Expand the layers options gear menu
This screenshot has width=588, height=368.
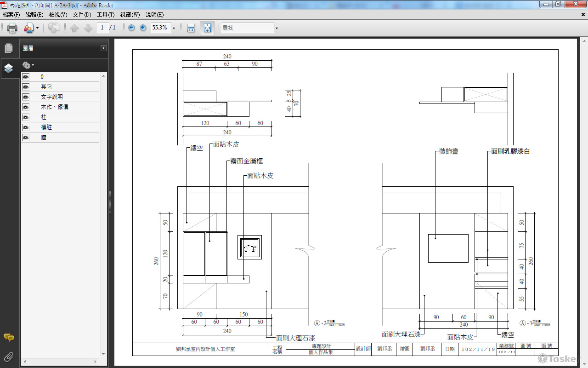tap(28, 65)
